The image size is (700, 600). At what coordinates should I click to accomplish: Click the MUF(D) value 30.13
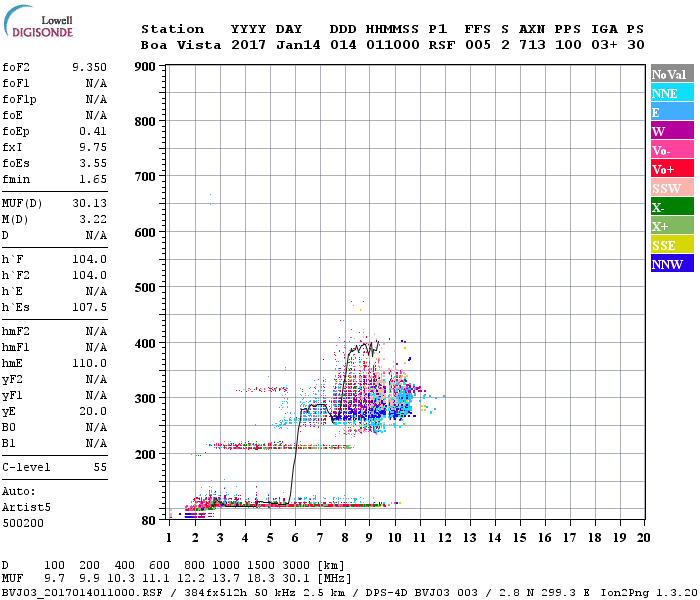pyautogui.click(x=89, y=201)
